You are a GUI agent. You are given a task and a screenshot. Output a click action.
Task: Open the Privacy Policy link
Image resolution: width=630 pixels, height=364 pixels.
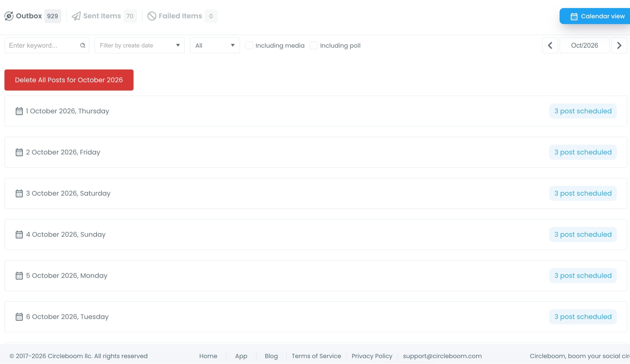point(372,356)
